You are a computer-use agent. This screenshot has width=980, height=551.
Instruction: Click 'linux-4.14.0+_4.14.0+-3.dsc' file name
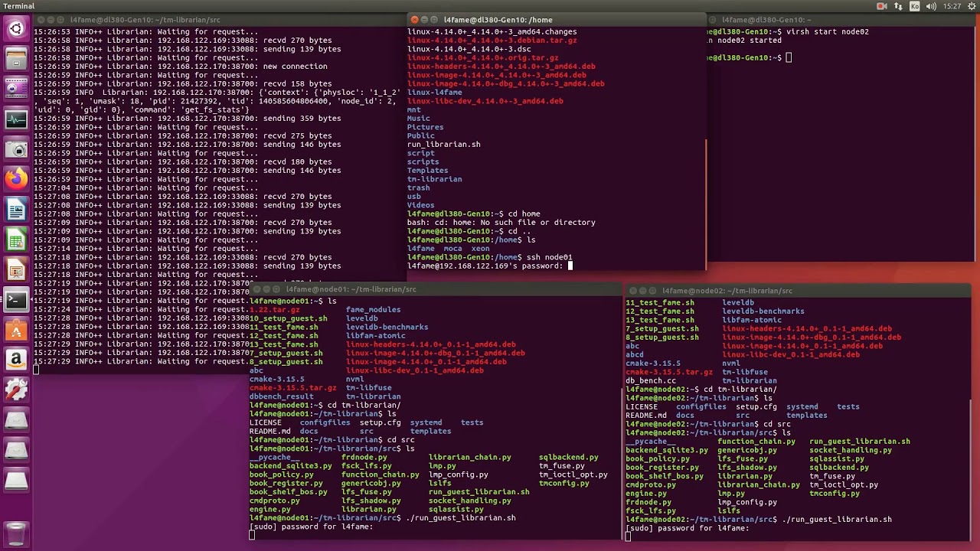pyautogui.click(x=469, y=49)
